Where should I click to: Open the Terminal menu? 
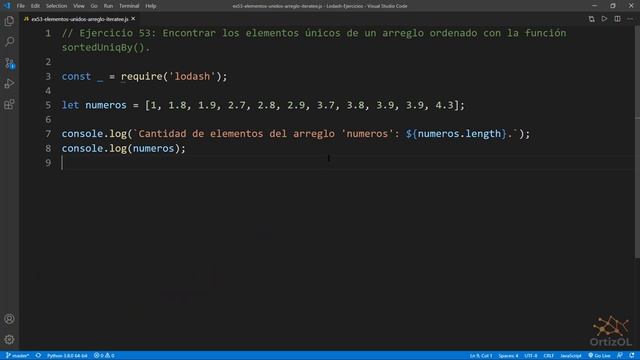tap(129, 6)
